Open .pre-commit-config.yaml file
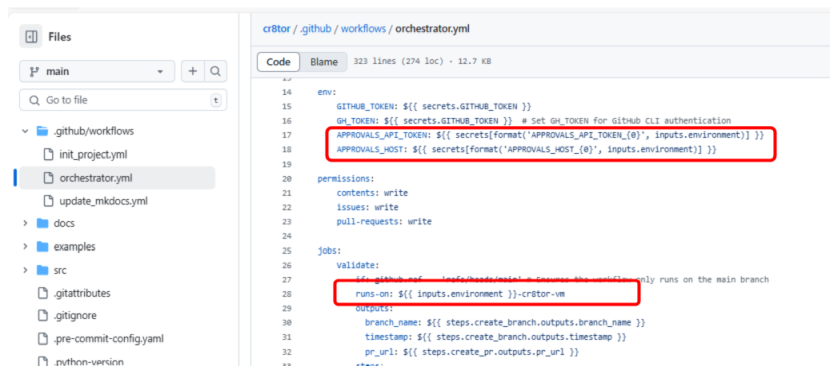 pyautogui.click(x=108, y=339)
